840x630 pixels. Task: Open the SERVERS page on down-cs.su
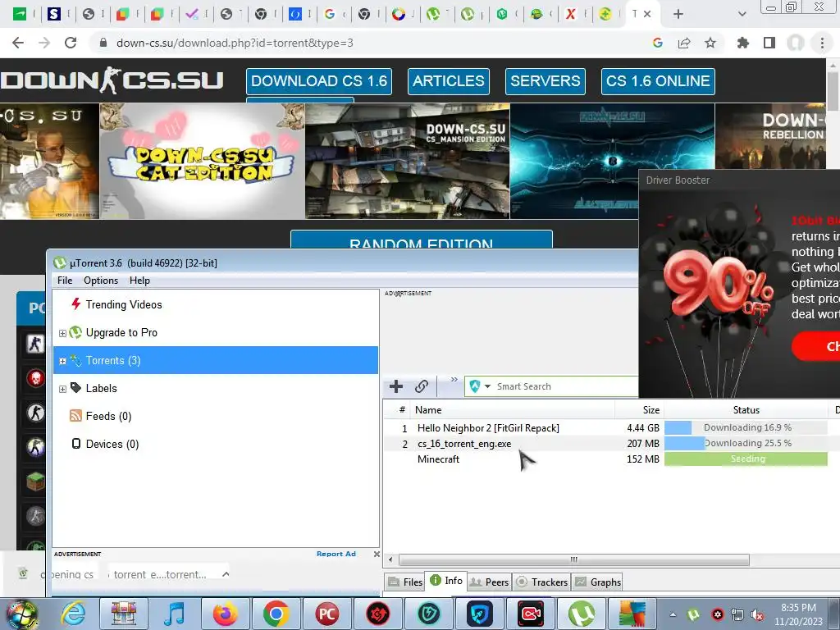545,81
